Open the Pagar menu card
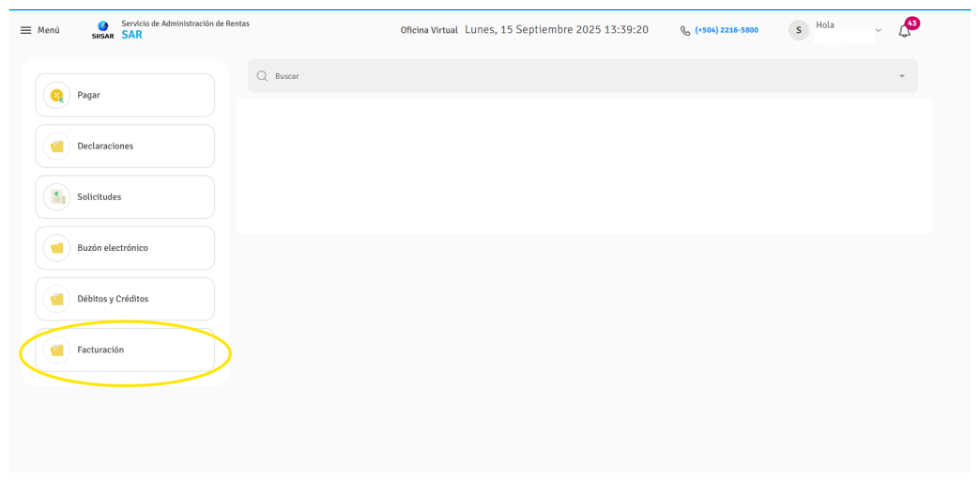Image resolution: width=980 pixels, height=482 pixels. coord(125,95)
